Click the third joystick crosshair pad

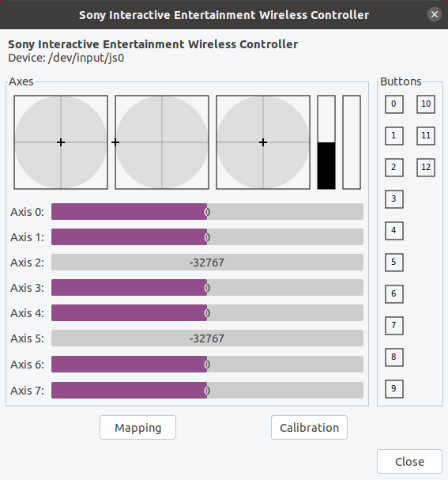click(x=263, y=142)
